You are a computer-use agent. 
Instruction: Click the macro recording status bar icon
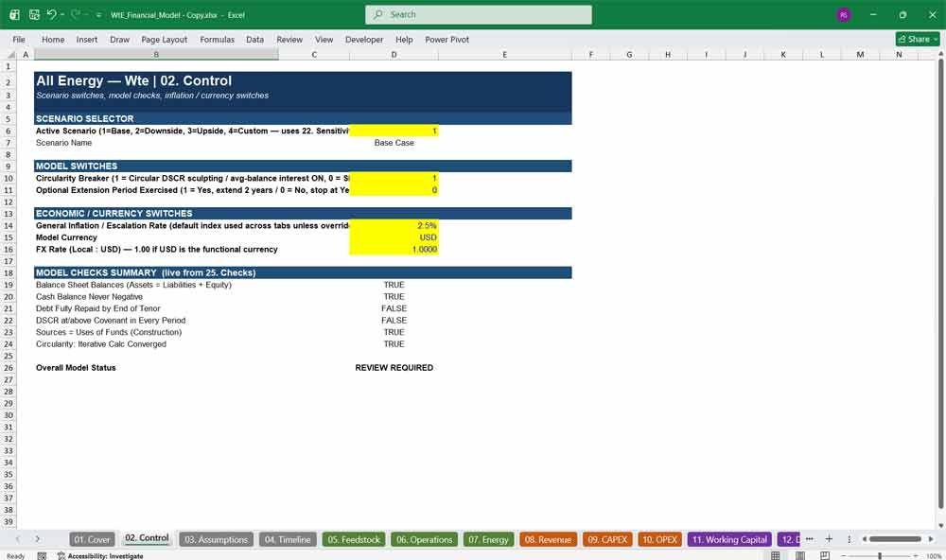click(42, 556)
